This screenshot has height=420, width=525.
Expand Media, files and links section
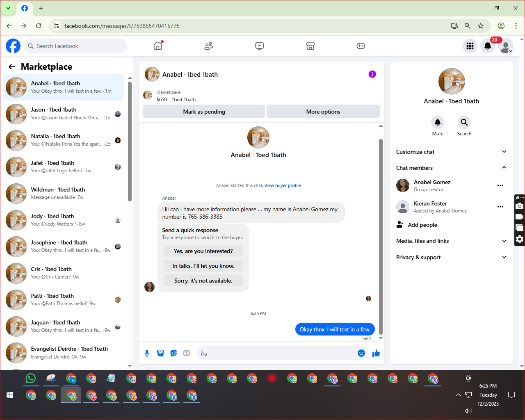[x=451, y=241]
